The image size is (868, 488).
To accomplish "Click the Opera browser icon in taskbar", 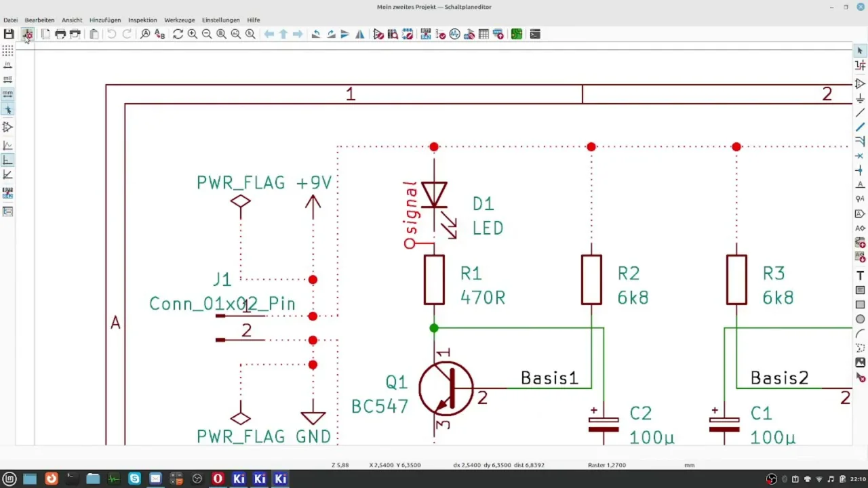I will 218,479.
